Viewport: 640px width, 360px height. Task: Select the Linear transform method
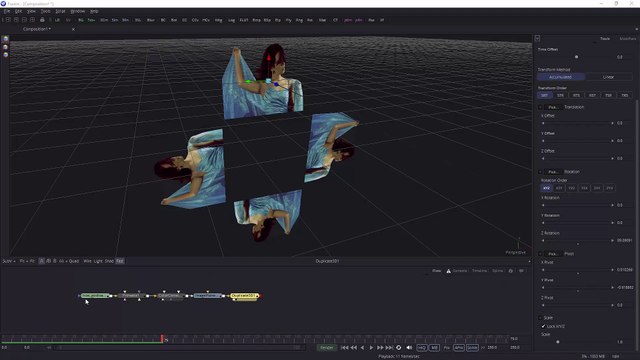tap(609, 77)
